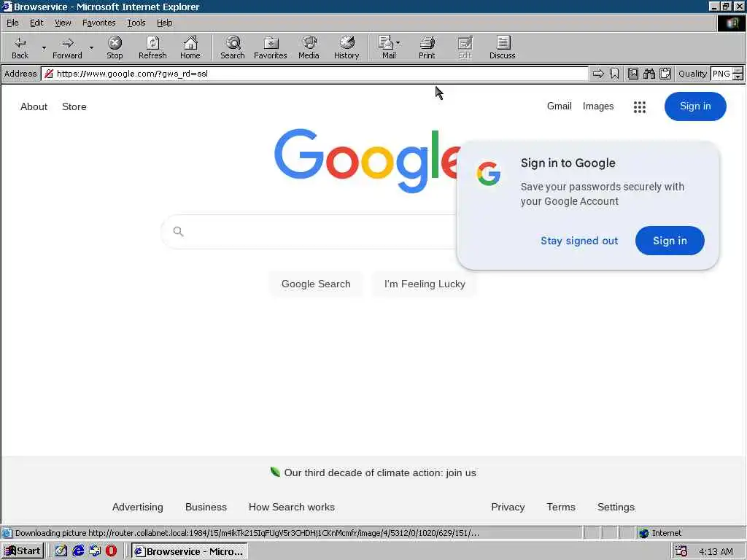Open the About link
The width and height of the screenshot is (747, 560).
[34, 106]
